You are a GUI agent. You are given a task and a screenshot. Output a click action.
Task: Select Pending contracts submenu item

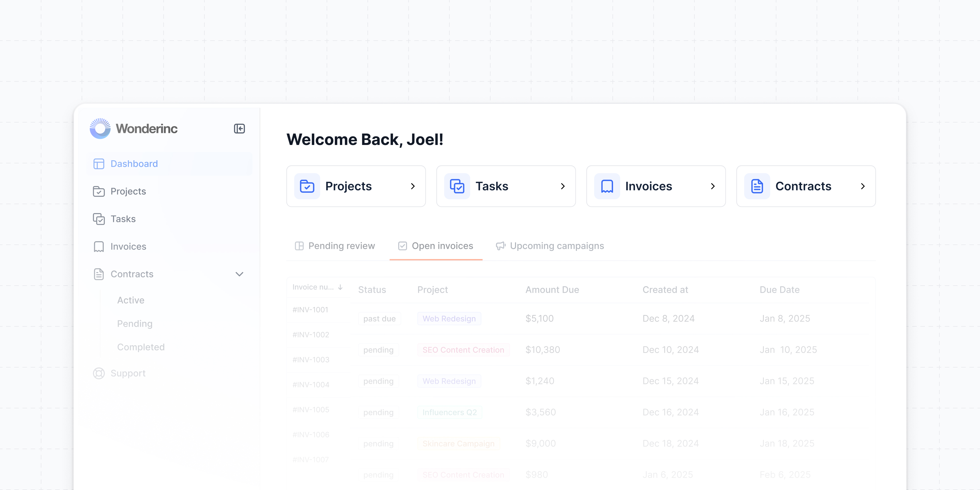pos(135,324)
